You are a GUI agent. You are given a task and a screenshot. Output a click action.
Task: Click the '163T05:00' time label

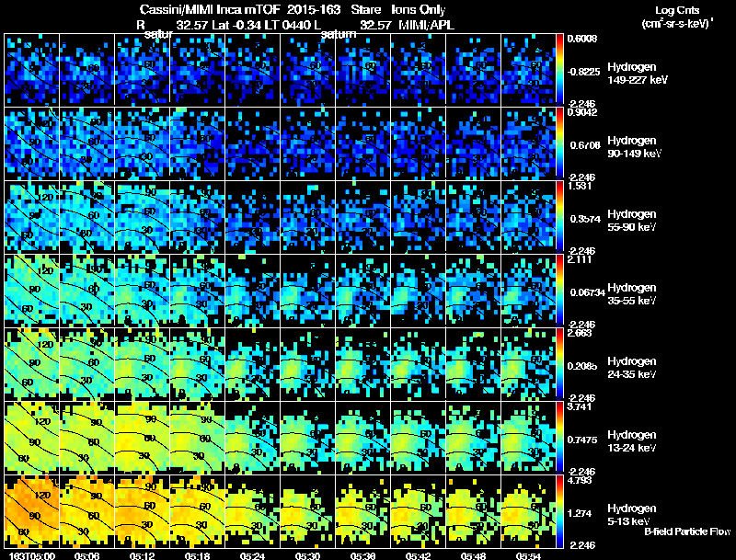(31, 555)
